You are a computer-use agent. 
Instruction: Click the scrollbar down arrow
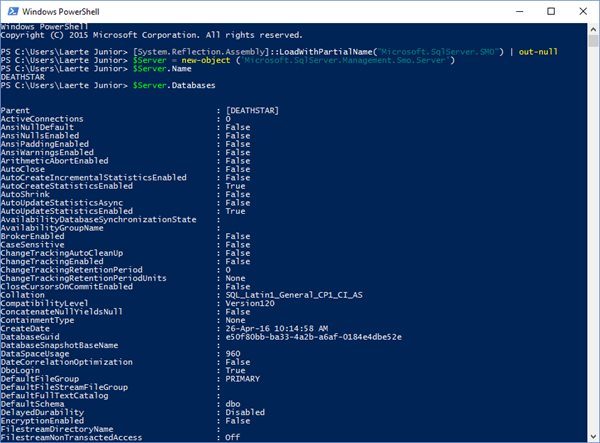tap(592, 435)
